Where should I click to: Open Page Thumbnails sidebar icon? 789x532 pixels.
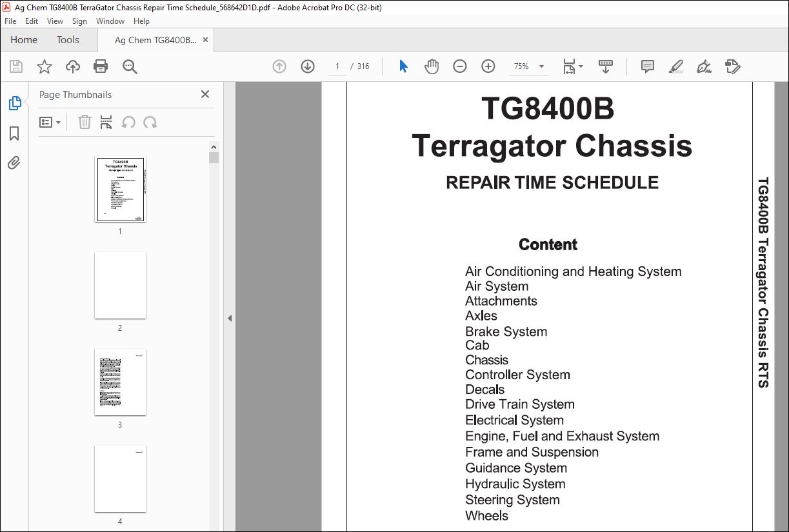coord(14,103)
